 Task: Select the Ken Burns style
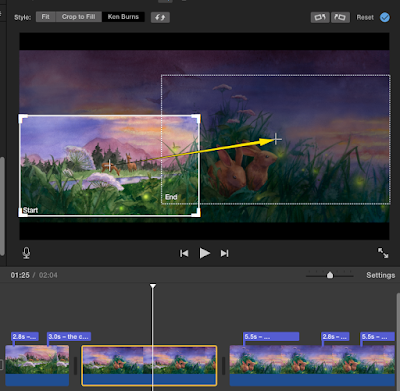point(123,17)
